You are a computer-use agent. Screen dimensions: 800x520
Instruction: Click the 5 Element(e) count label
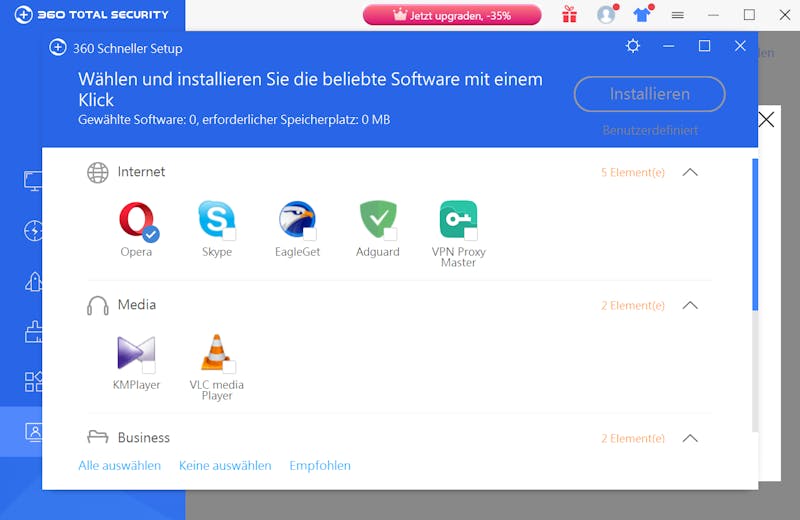[633, 172]
